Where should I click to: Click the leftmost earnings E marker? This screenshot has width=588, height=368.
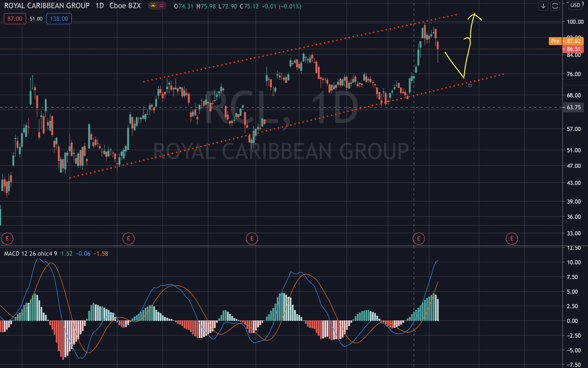coord(7,238)
